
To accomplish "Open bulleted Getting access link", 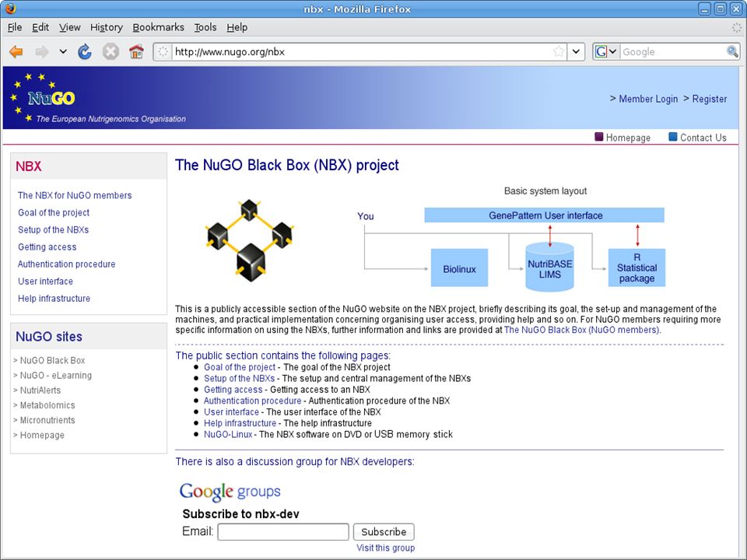I will point(233,390).
